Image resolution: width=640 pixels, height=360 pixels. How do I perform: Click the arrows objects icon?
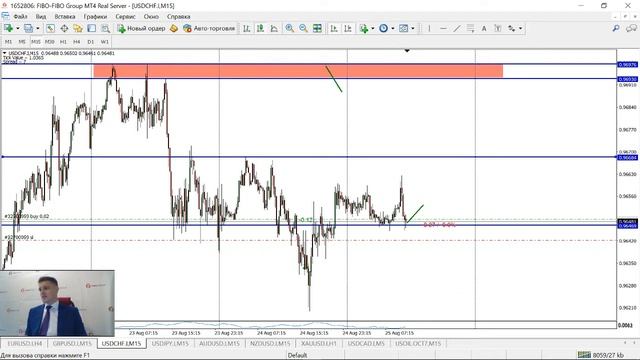(x=511, y=28)
